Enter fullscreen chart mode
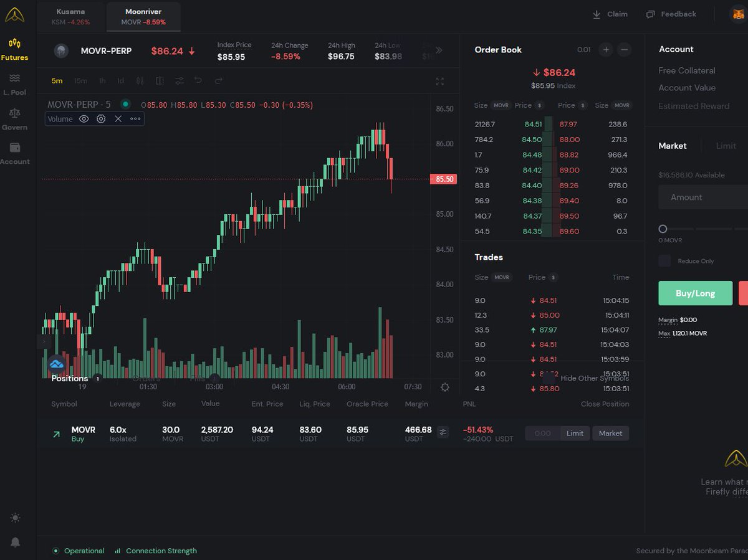This screenshot has width=748, height=560. pyautogui.click(x=439, y=82)
